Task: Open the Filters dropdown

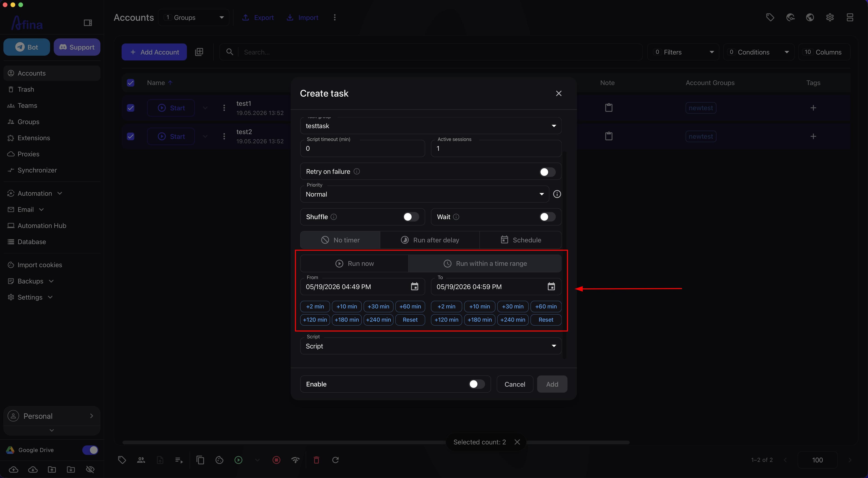Action: tap(683, 52)
